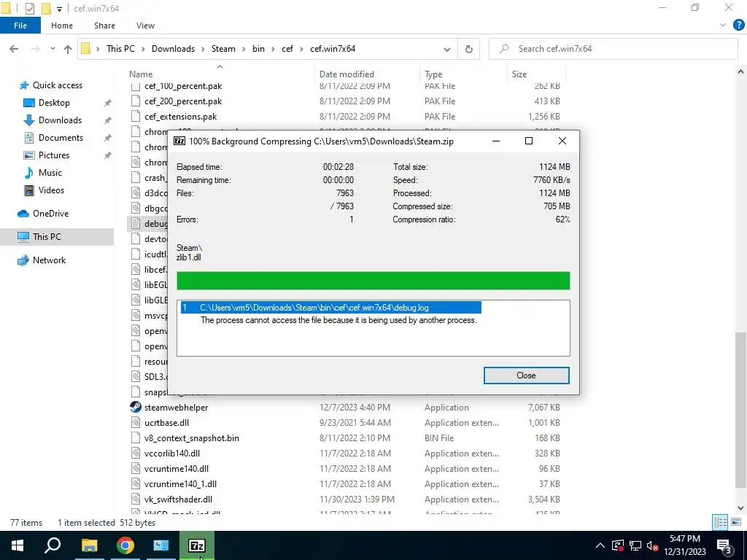Open Quick access in sidebar
This screenshot has width=747, height=560.
(57, 85)
